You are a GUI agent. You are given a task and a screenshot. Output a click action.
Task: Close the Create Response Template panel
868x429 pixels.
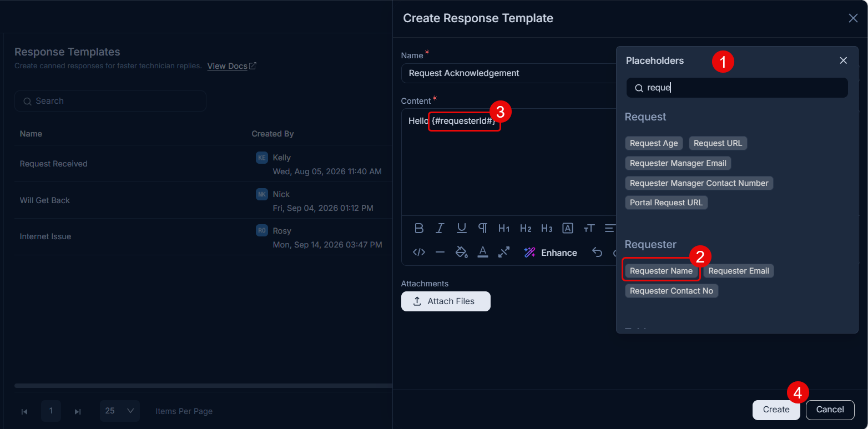854,18
